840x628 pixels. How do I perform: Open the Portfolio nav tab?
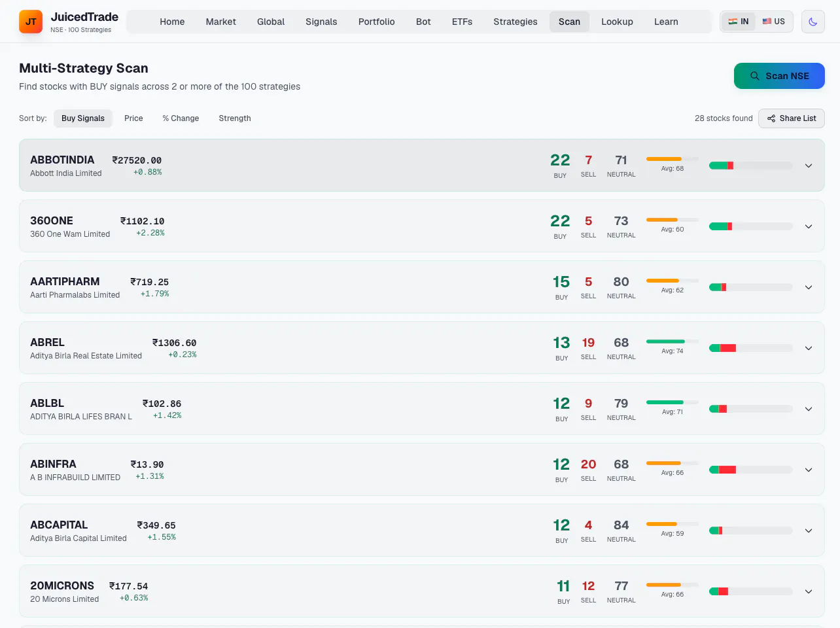click(377, 22)
